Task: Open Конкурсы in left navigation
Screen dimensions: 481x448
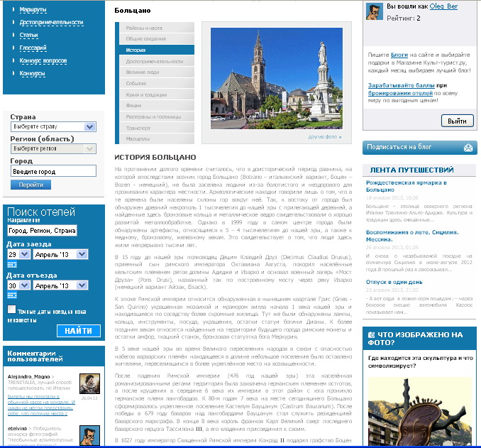Action: [32, 73]
